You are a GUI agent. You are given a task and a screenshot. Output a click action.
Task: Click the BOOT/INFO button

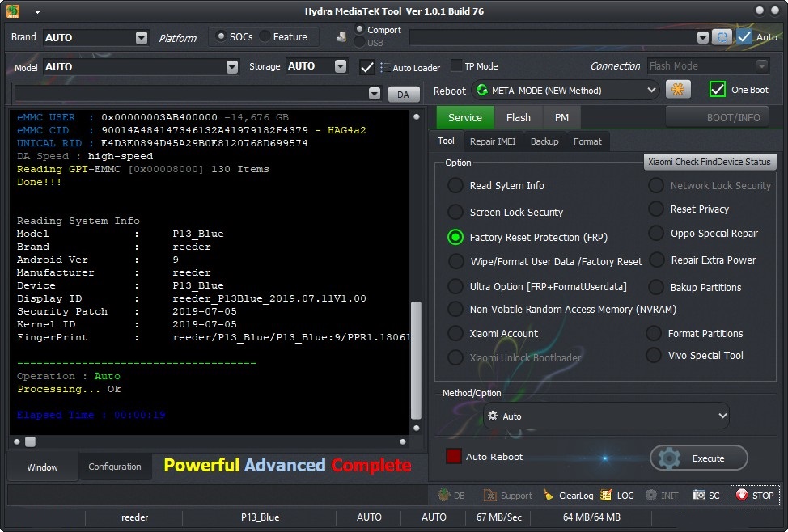pyautogui.click(x=717, y=117)
